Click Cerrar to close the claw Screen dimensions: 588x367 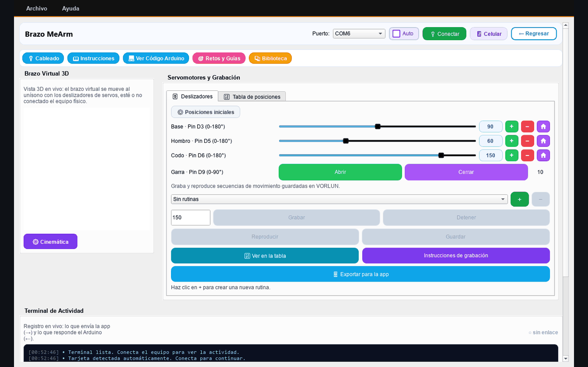click(466, 172)
